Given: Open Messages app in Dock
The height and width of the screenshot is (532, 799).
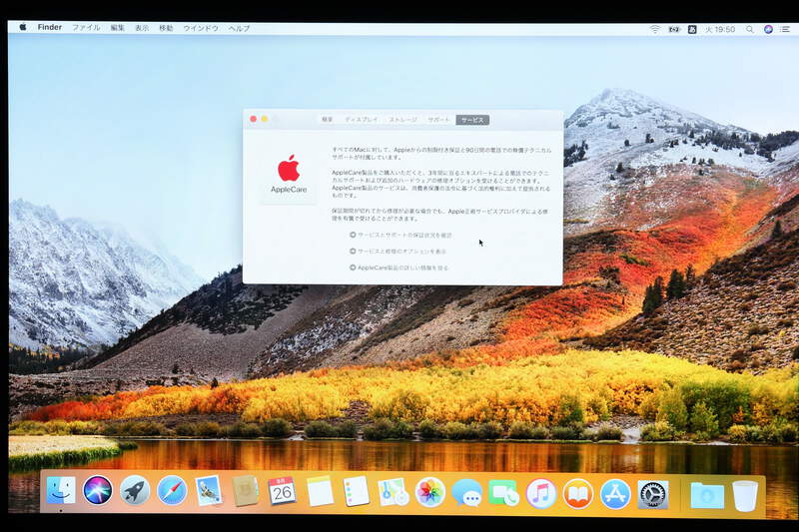Looking at the screenshot, I should point(466,493).
